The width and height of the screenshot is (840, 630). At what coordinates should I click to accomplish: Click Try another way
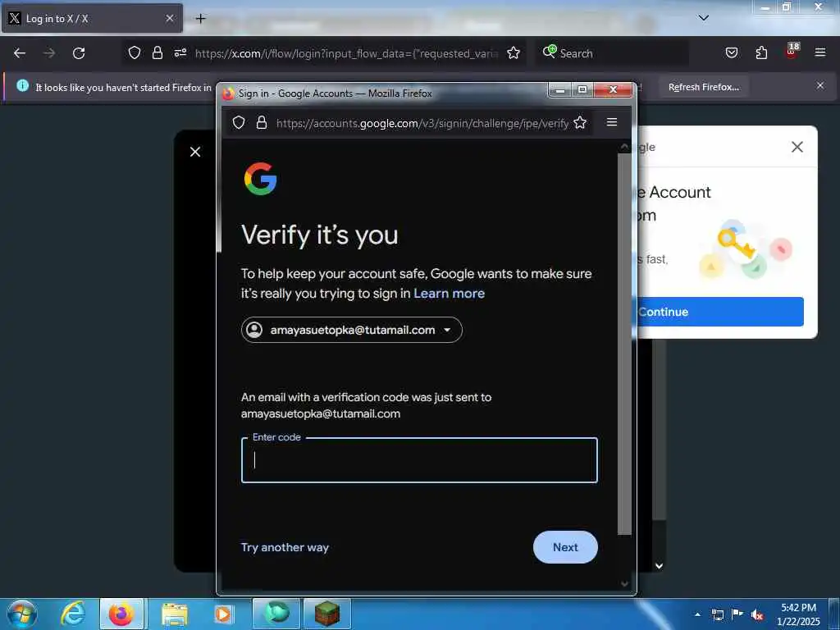285,547
